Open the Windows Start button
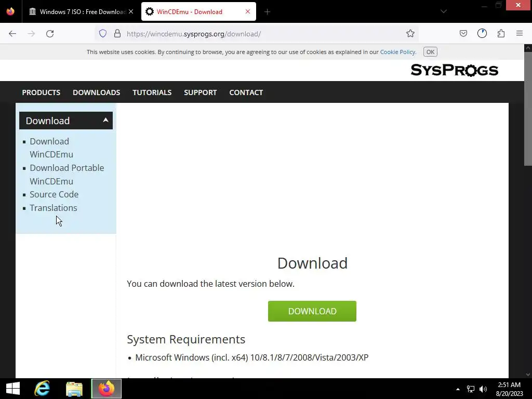 coord(13,389)
